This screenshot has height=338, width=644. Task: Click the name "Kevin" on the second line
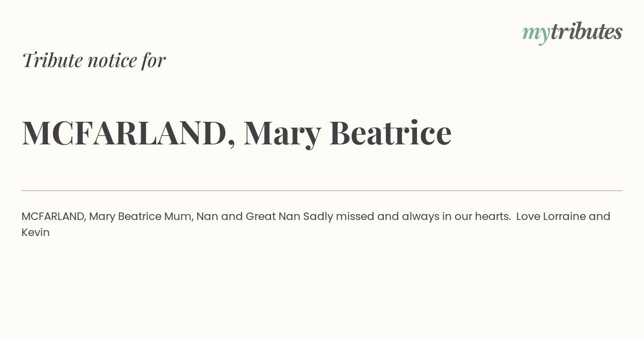coord(35,232)
